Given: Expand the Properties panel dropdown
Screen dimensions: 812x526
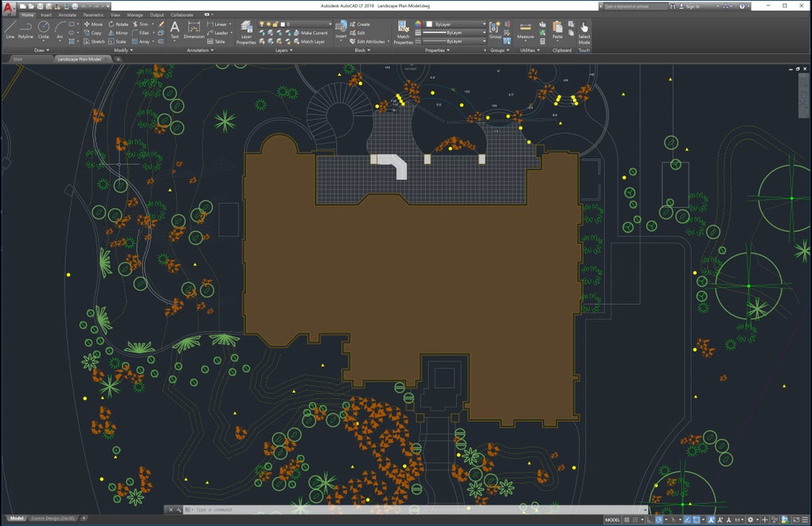Looking at the screenshot, I should (437, 50).
